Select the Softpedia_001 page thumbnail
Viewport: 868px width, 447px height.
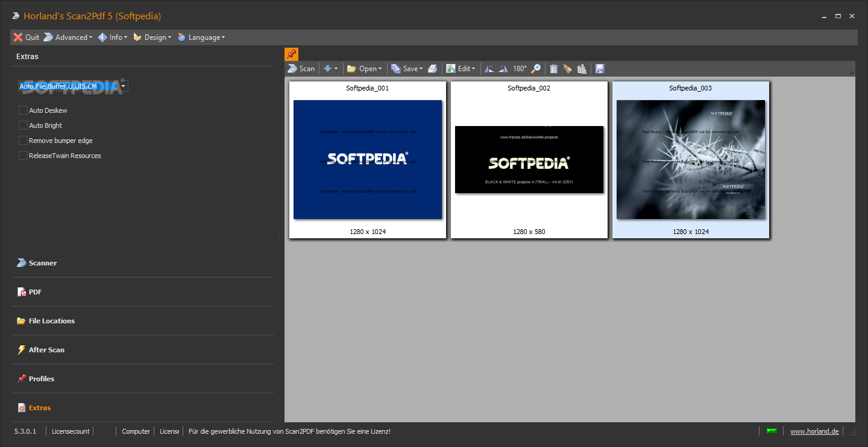coord(368,160)
